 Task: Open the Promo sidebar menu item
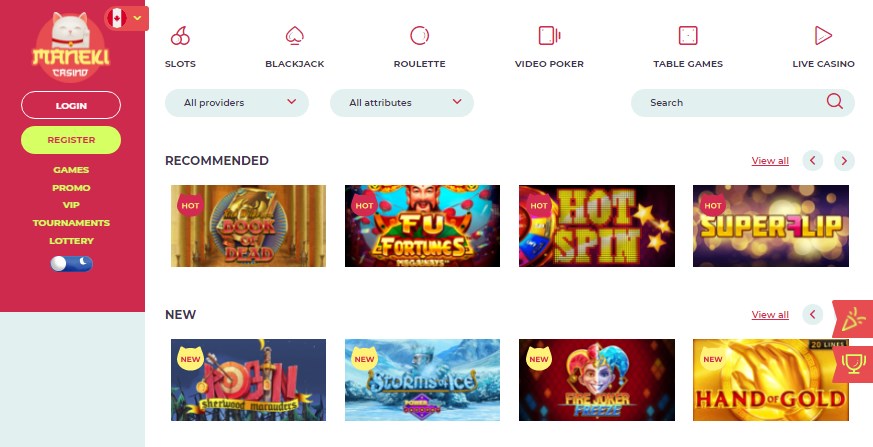click(71, 188)
